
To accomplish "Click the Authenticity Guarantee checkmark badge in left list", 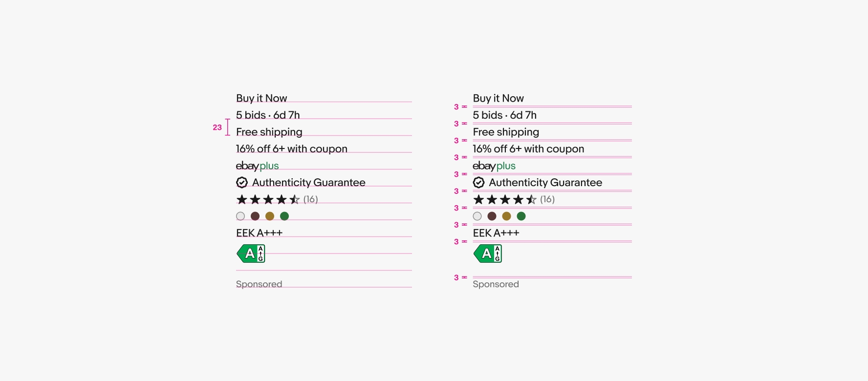I will click(242, 183).
